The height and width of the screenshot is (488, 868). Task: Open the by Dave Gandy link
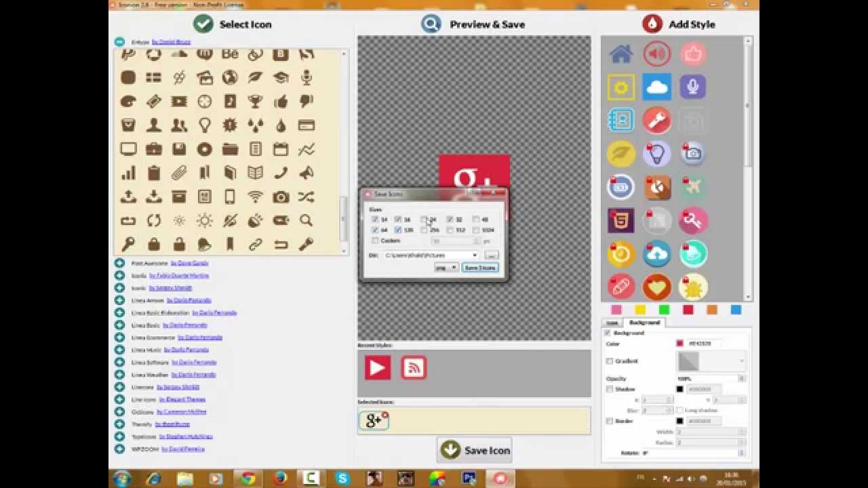189,263
